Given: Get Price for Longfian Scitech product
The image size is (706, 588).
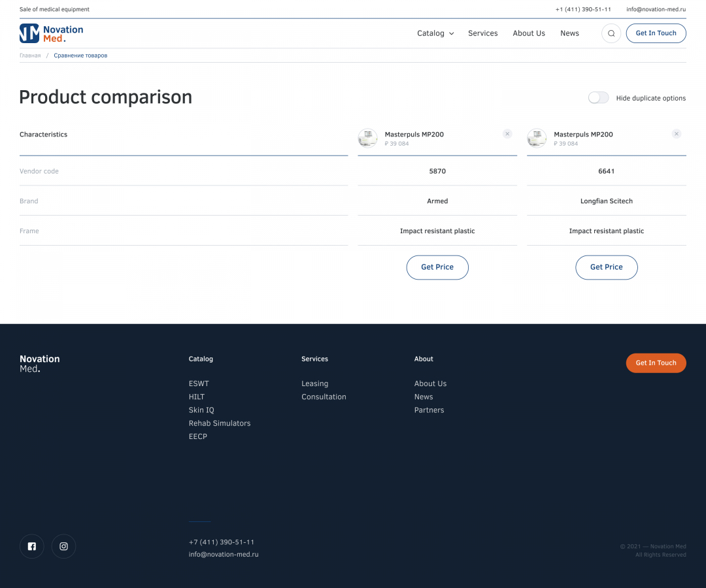Looking at the screenshot, I should [607, 267].
